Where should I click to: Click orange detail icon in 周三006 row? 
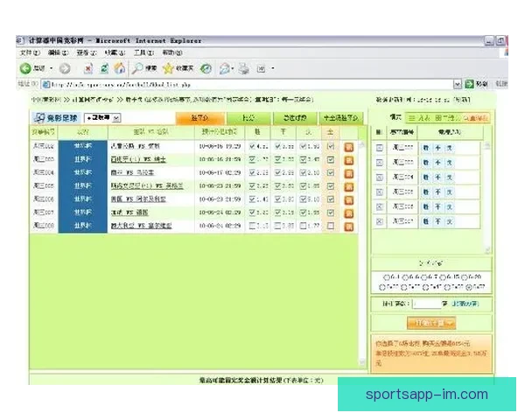click(x=349, y=200)
